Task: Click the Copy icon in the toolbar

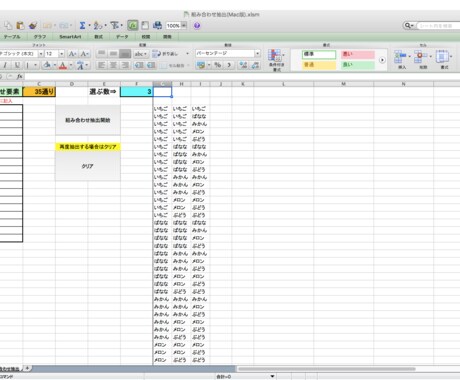Action: 8,25
